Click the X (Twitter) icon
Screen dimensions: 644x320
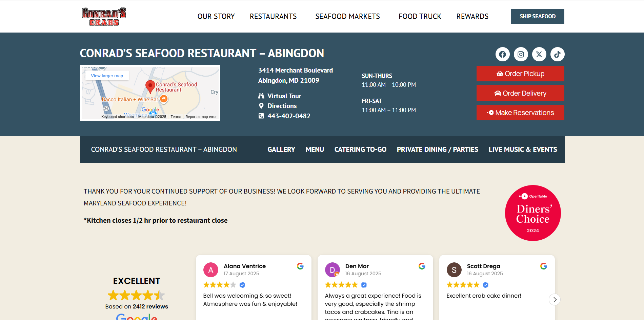[x=539, y=54]
